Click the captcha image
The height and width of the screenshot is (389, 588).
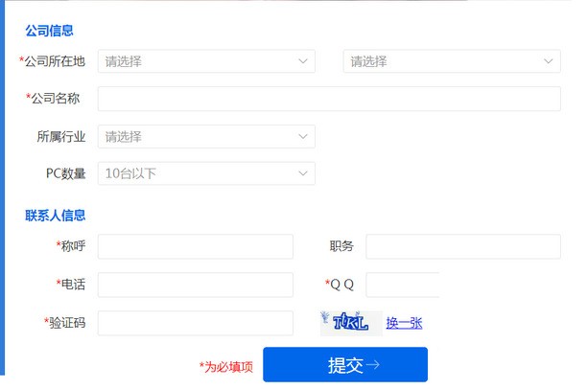click(351, 323)
